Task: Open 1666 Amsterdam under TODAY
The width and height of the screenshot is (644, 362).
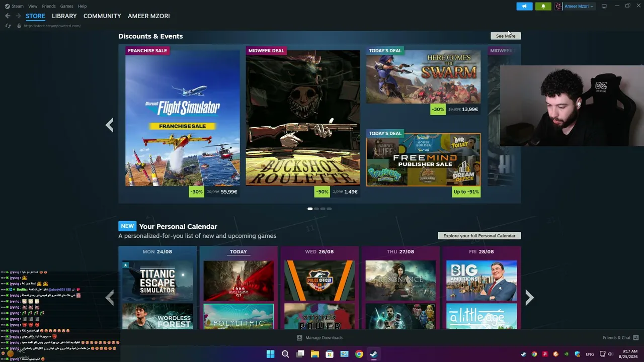Action: tap(238, 281)
